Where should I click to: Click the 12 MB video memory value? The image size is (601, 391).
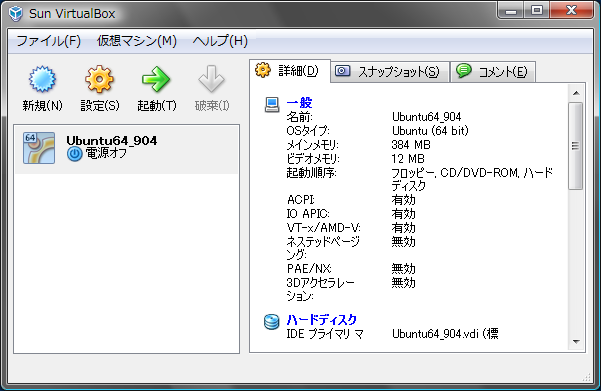[408, 159]
